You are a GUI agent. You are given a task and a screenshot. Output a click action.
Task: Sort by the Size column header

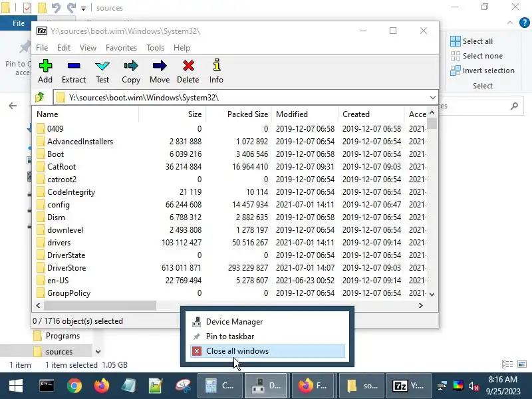172,114
